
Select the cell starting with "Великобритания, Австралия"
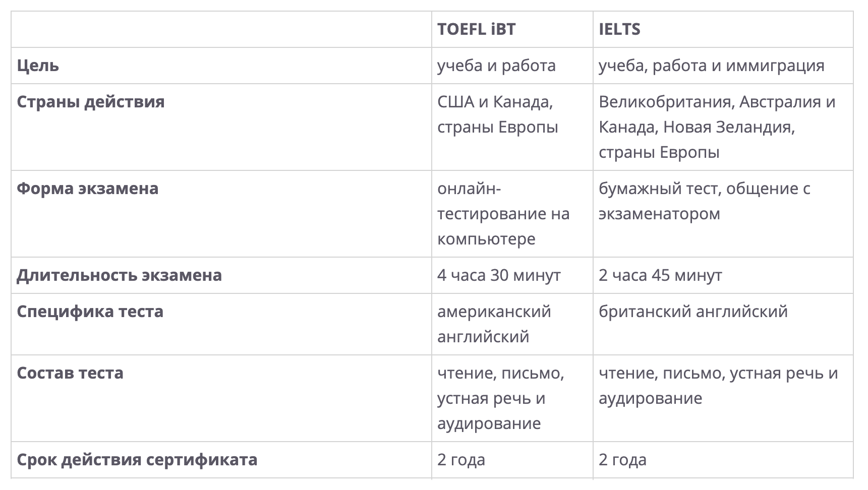click(x=717, y=127)
